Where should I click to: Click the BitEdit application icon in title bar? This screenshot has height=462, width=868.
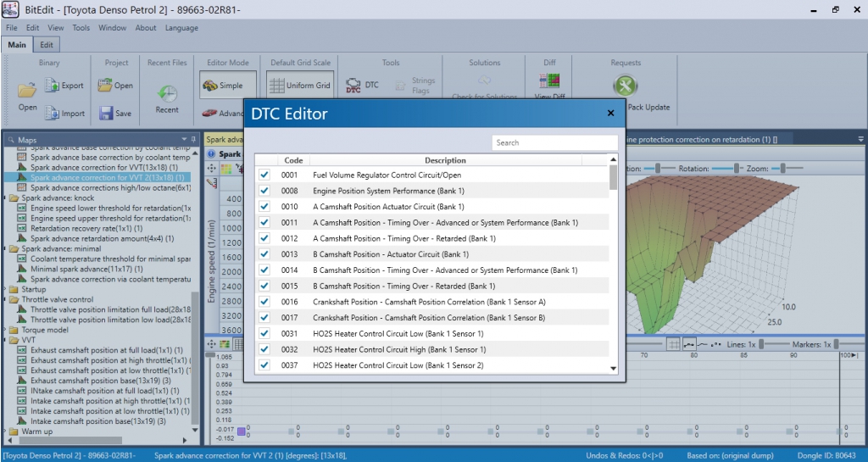10,10
